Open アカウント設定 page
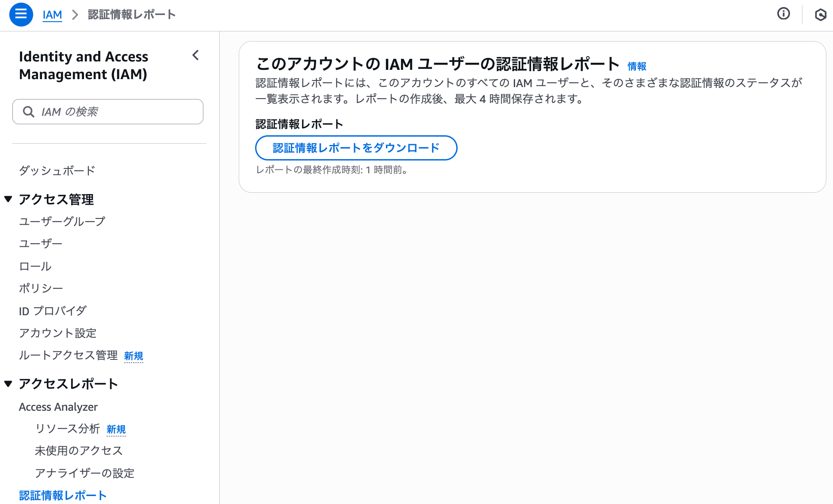Image resolution: width=833 pixels, height=504 pixels. (58, 333)
